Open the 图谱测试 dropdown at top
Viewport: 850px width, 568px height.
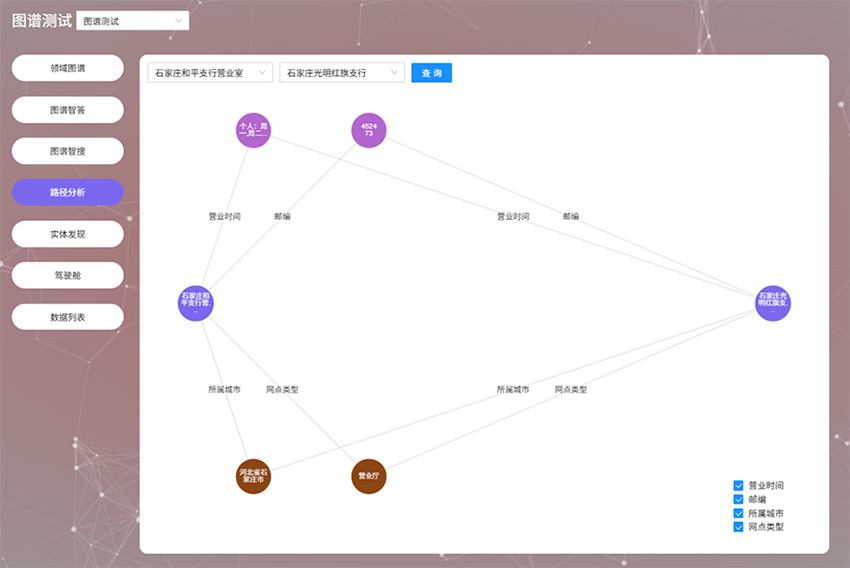click(x=132, y=21)
